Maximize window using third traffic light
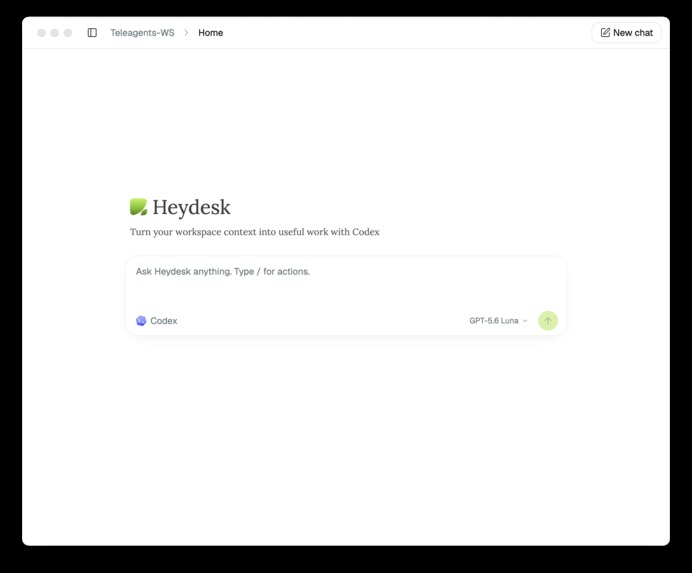 68,33
